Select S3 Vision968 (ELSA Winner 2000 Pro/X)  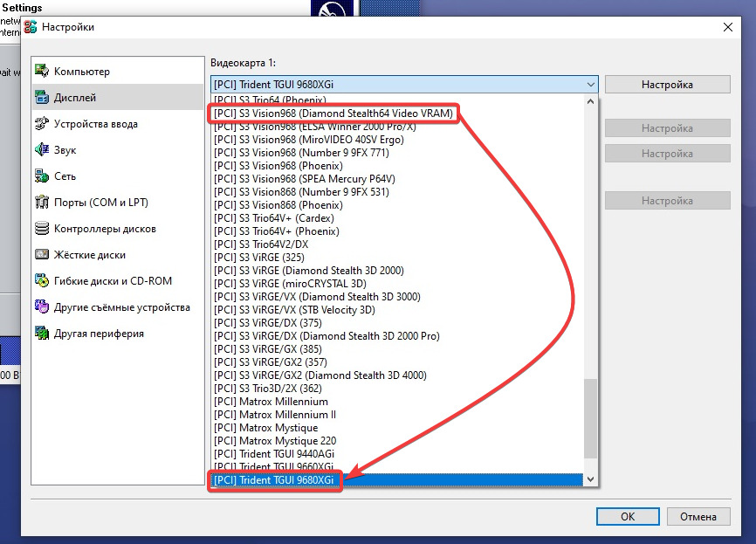[x=398, y=127]
